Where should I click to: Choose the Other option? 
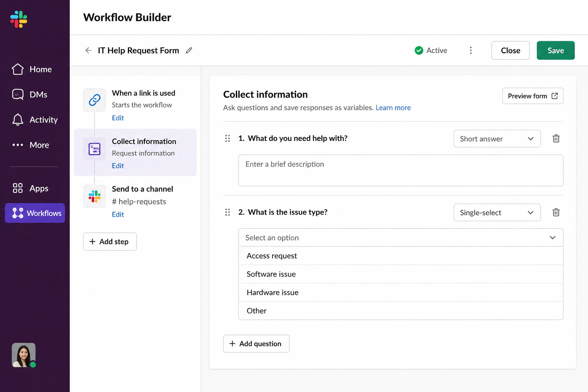click(x=400, y=311)
